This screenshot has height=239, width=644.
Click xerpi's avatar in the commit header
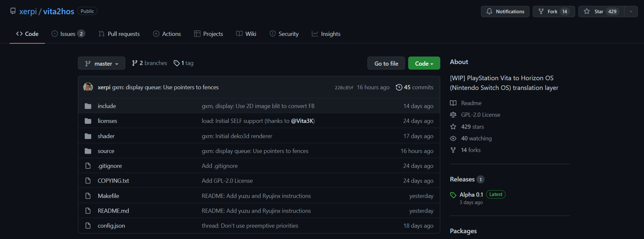point(88,87)
